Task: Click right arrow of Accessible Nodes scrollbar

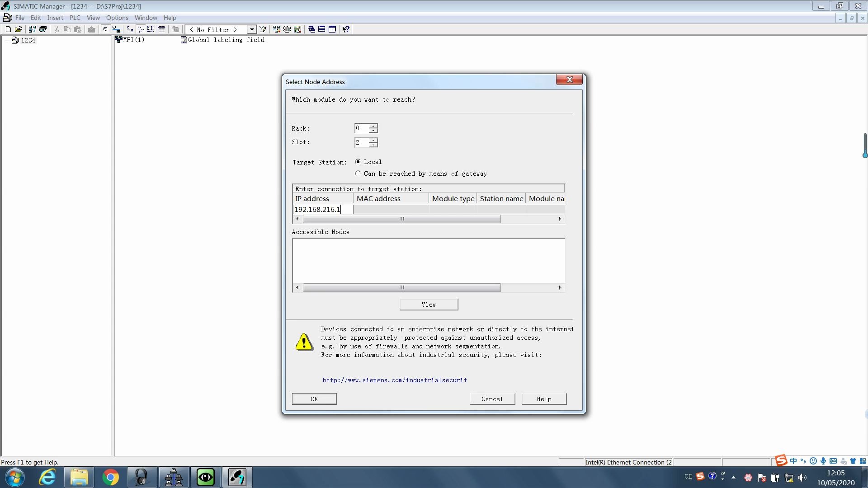Action: (560, 288)
